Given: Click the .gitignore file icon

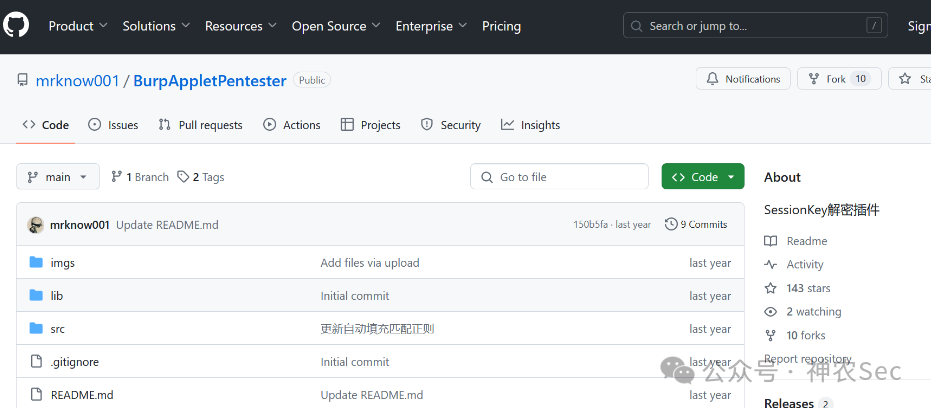Looking at the screenshot, I should (36, 361).
